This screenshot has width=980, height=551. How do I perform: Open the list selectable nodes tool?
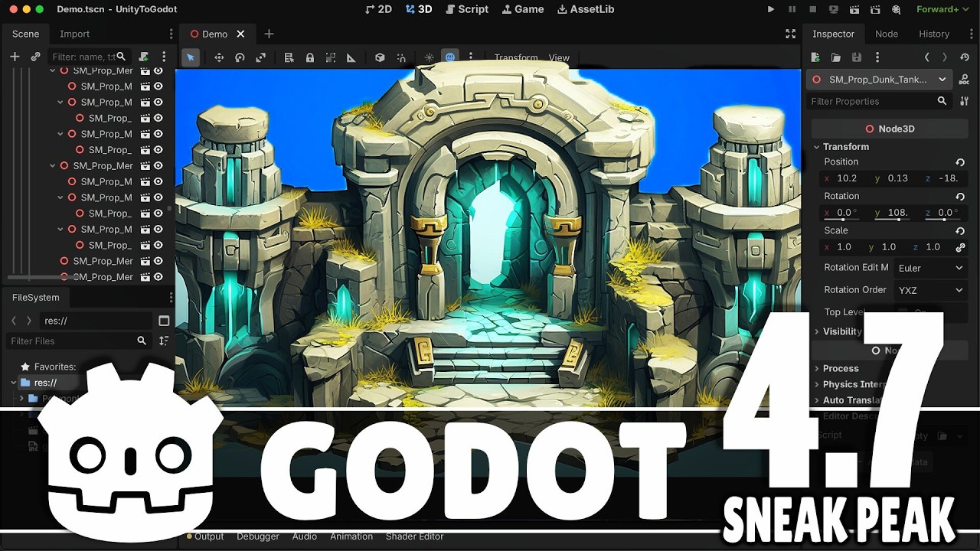pyautogui.click(x=289, y=57)
